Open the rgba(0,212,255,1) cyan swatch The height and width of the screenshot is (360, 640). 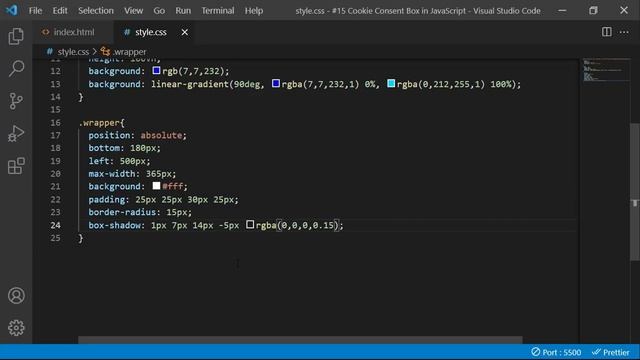pyautogui.click(x=391, y=84)
